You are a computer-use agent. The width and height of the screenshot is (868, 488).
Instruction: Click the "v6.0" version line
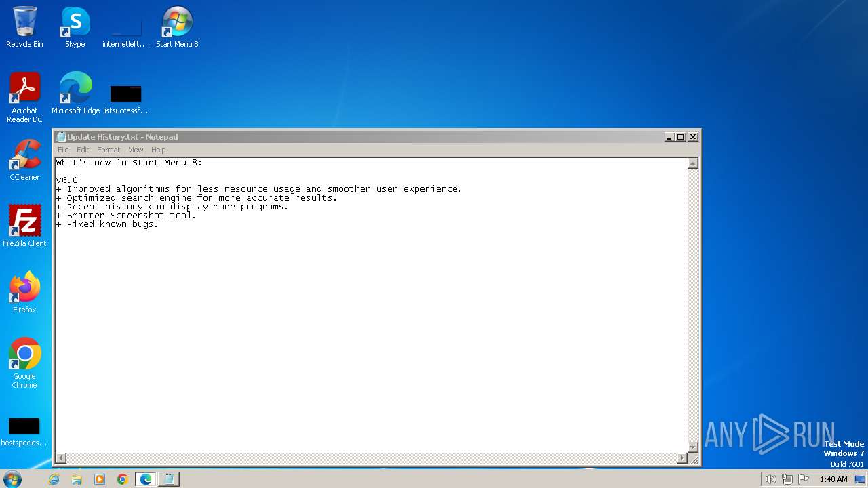66,180
